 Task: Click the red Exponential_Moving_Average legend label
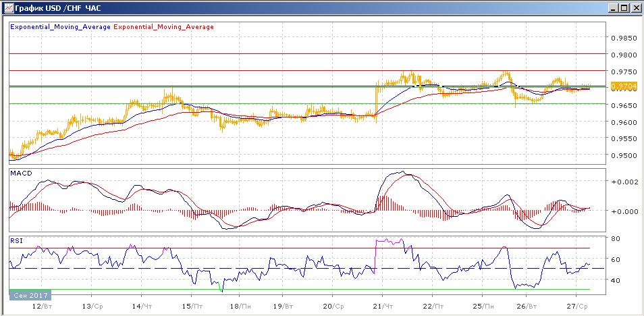coord(164,27)
